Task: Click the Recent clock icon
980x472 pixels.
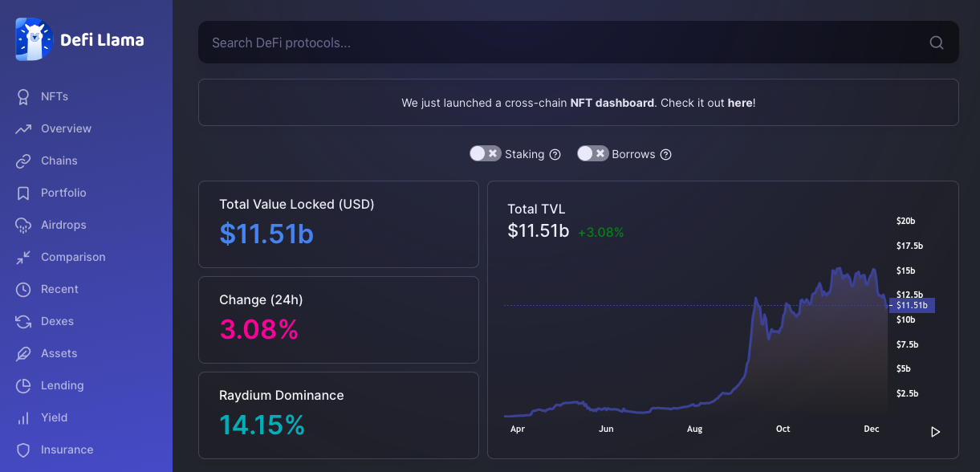Action: pos(23,289)
